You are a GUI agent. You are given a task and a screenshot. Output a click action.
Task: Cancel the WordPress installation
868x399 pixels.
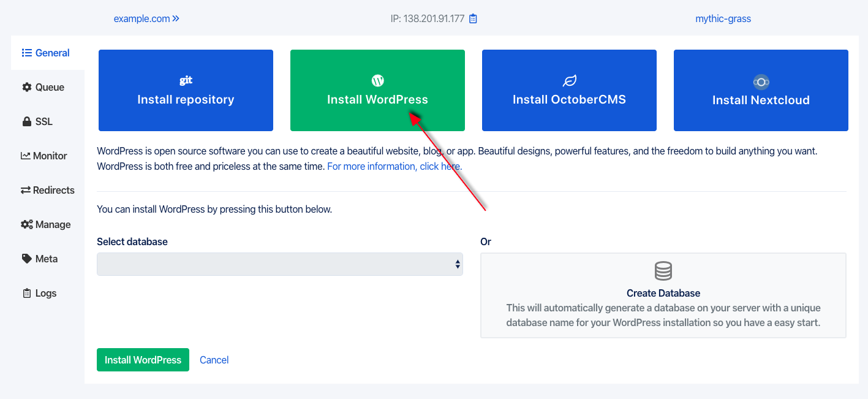(214, 360)
